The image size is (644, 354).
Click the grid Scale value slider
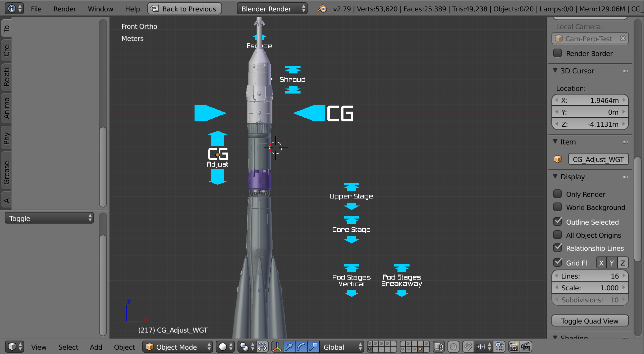pos(590,288)
